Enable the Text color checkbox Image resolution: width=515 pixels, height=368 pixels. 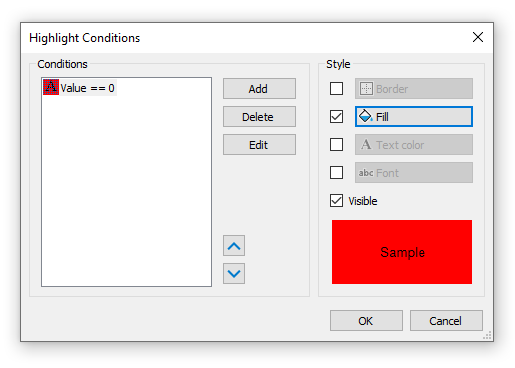point(336,145)
